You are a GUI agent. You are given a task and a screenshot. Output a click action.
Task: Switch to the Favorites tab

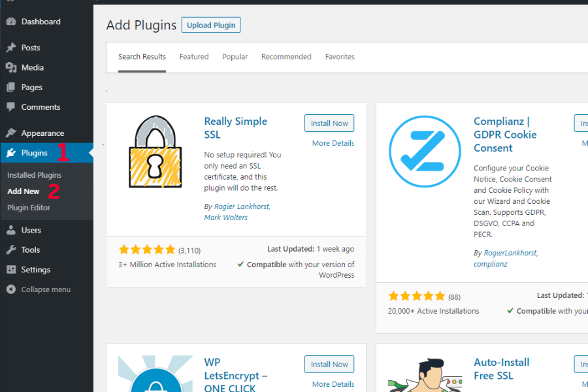(x=340, y=57)
